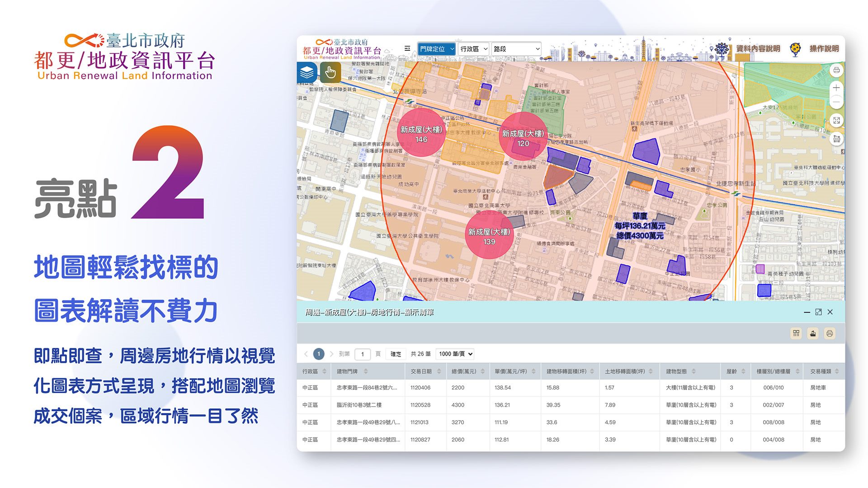Open 資料內容說明 data description
This screenshot has height=488, width=868.
tap(758, 48)
